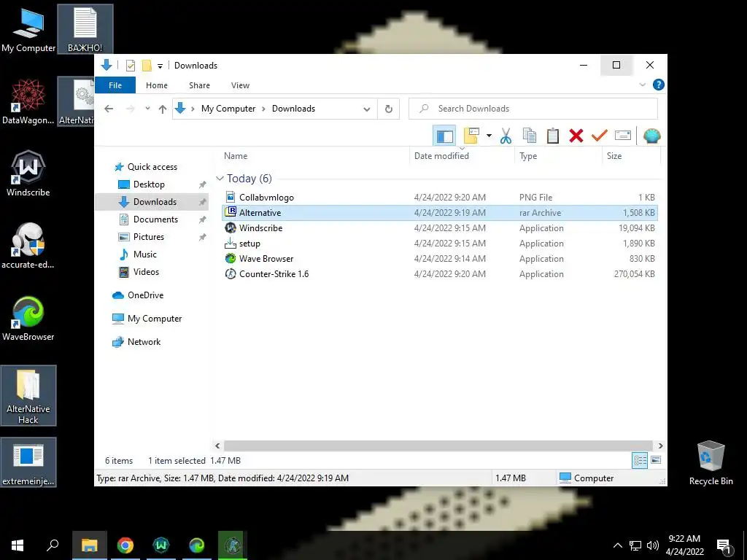
Task: Open the Windows Start menu
Action: 18,545
